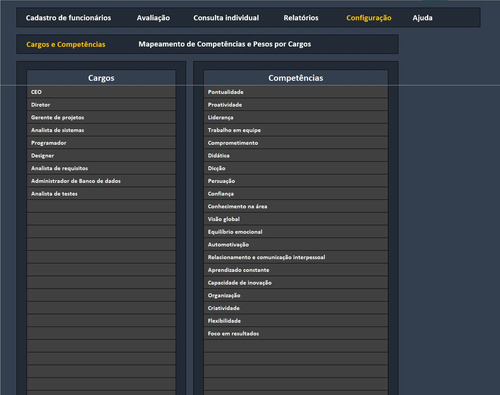Go to Avaliação section

point(153,18)
